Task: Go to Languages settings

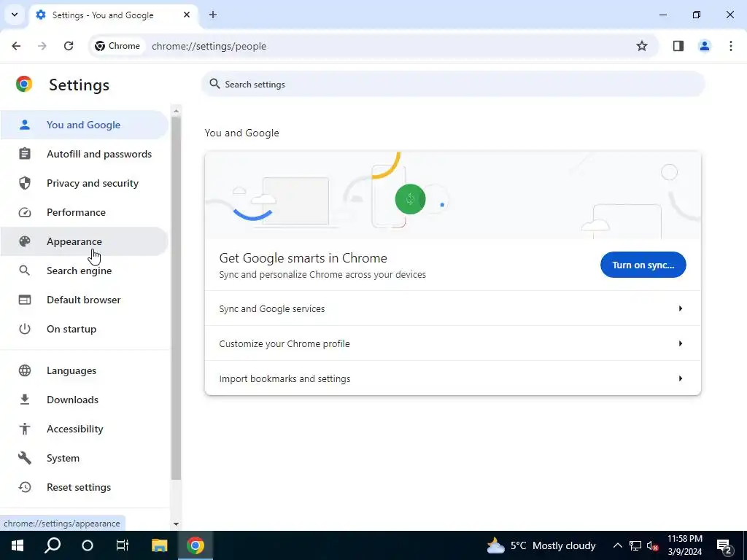Action: (84, 370)
